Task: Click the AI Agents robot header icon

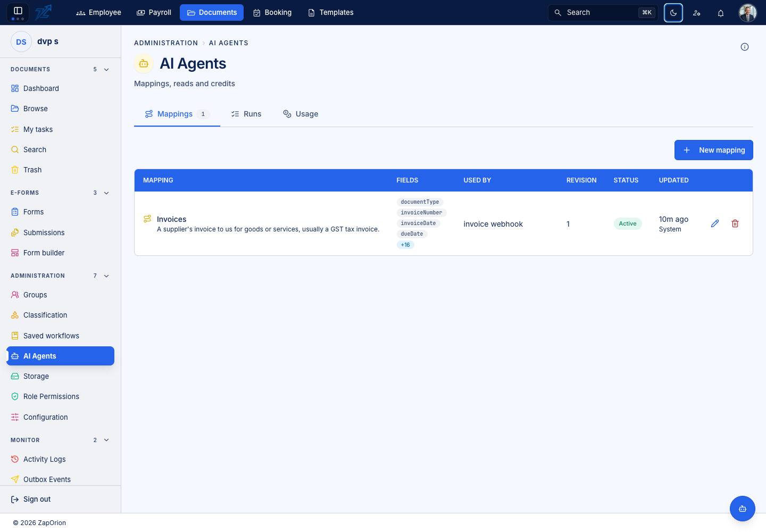Action: 144,63
